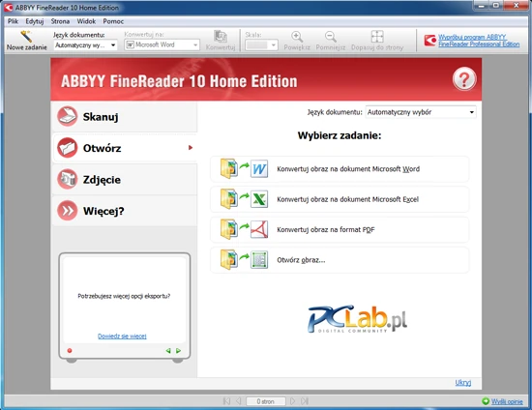This screenshot has height=410, width=532.
Task: Open toolbar Język dokumentu dropdown
Action: point(85,45)
